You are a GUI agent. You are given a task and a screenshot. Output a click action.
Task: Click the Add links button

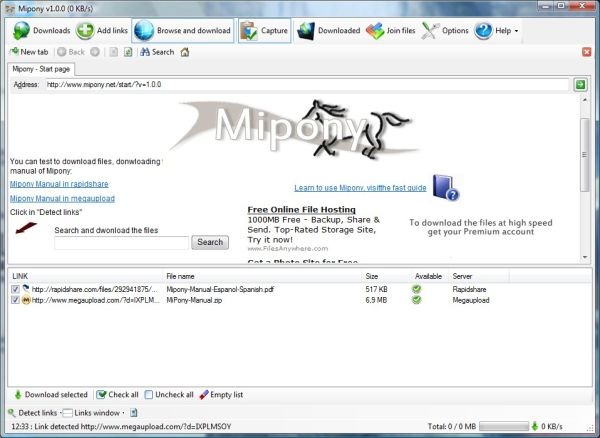click(102, 31)
